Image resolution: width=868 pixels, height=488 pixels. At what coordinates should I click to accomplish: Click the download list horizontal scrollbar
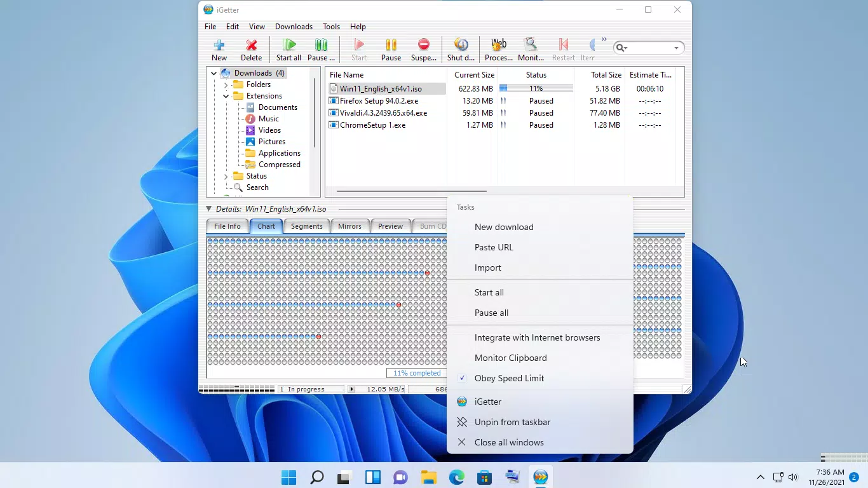tap(411, 191)
